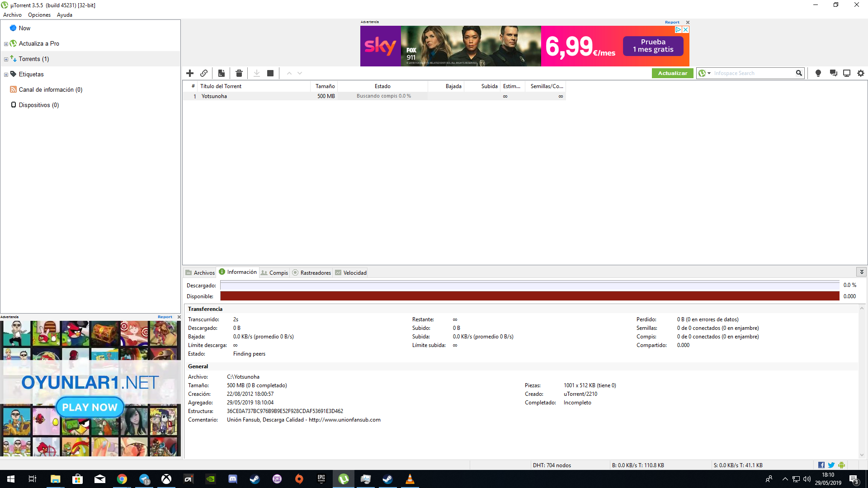
Task: Click the red Disponible availability bar
Action: 530,296
